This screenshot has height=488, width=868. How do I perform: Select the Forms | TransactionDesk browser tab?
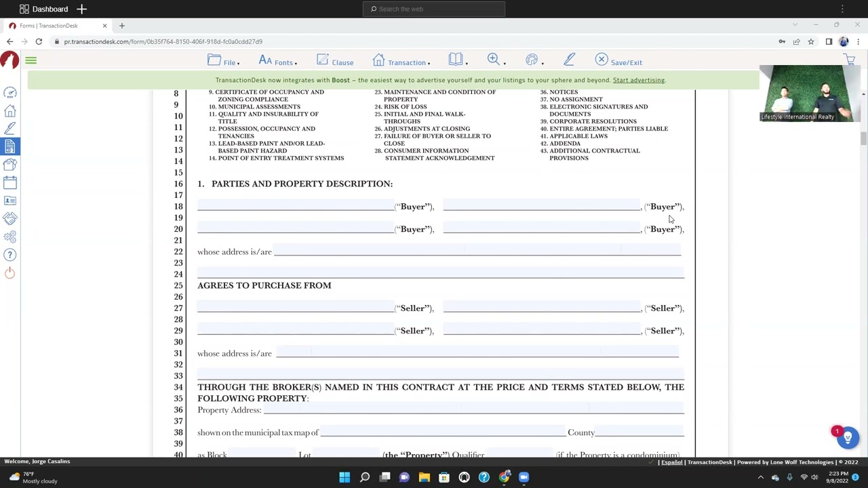coord(58,26)
